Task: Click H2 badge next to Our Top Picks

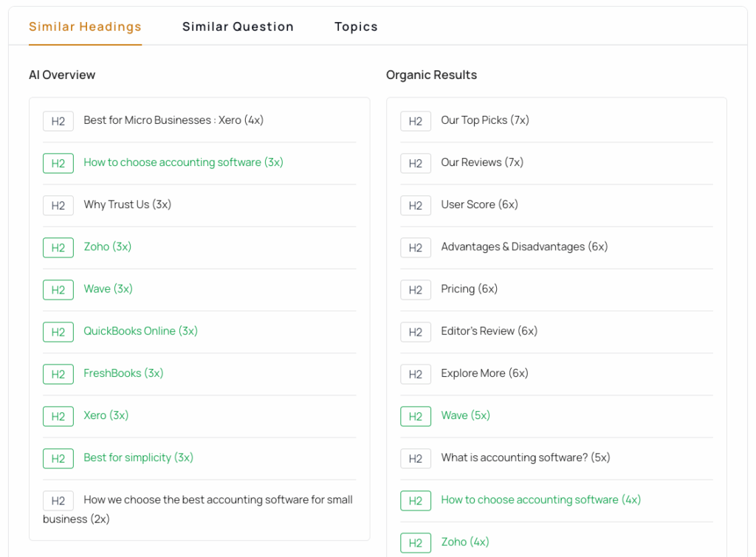Action: [416, 121]
